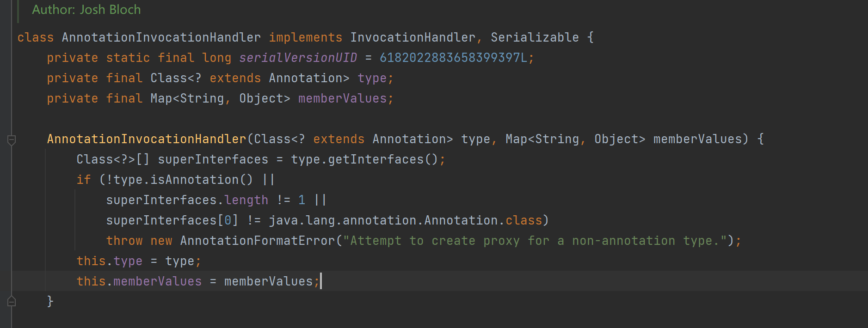The image size is (868, 328).
Task: Click the superInterfaces.length property
Action: point(246,200)
